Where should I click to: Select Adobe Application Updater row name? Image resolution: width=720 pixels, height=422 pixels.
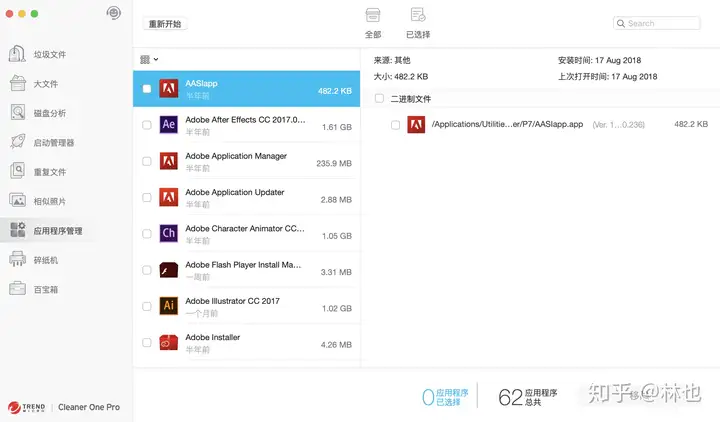coord(235,192)
